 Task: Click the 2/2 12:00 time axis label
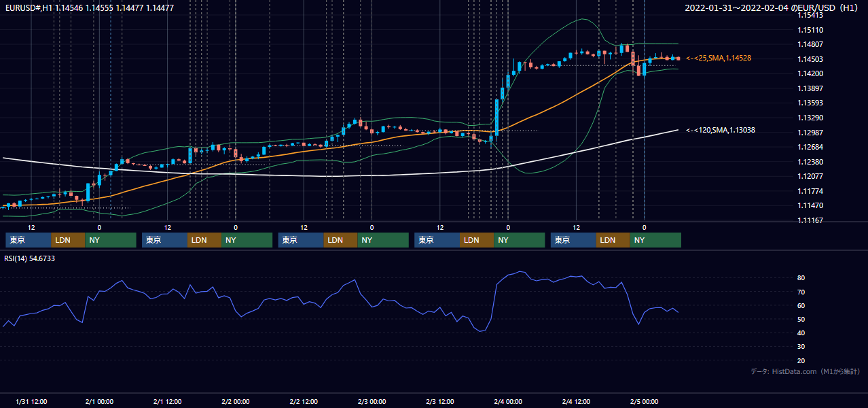click(x=304, y=401)
